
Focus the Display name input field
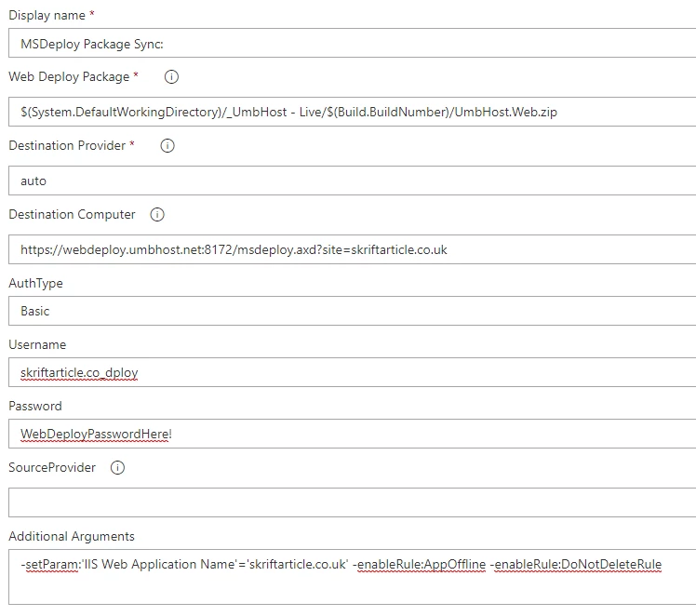[x=352, y=43]
